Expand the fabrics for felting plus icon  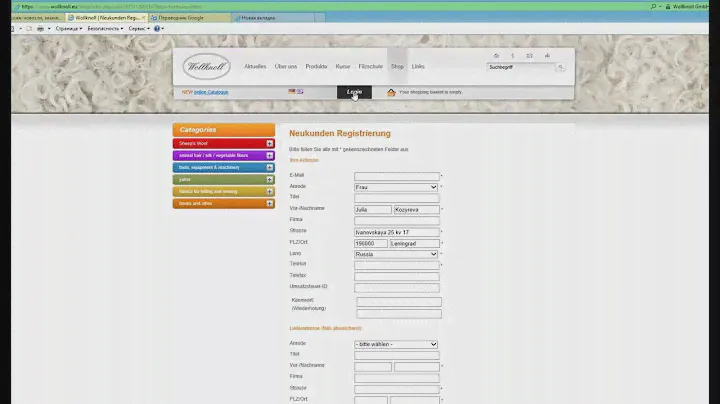click(270, 192)
